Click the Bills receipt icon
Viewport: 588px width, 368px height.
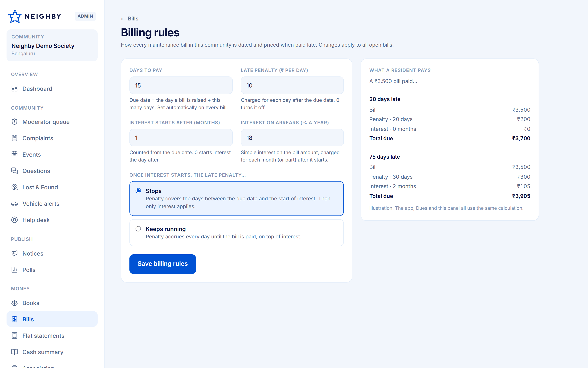click(14, 319)
